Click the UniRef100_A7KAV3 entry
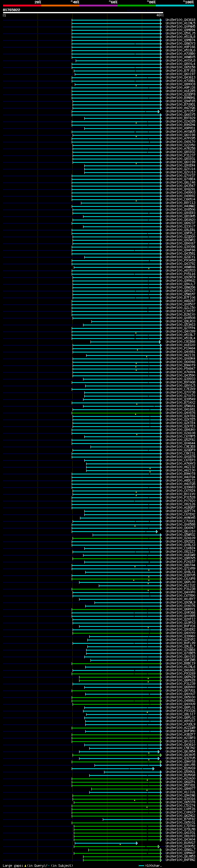This screenshot has height=868, width=197. (180, 464)
